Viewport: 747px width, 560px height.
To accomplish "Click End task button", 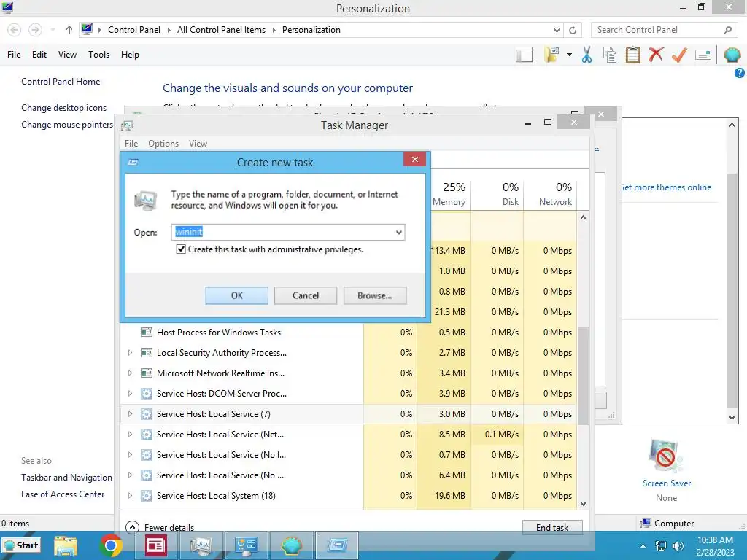I will [552, 528].
